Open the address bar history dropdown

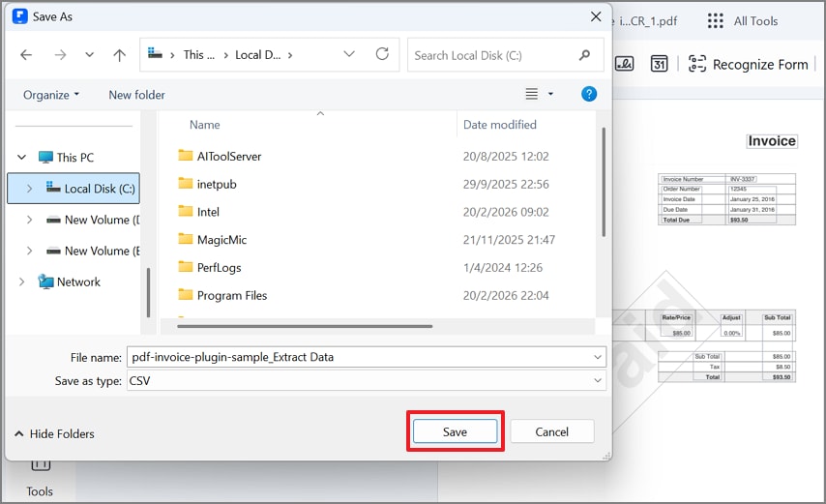(349, 54)
